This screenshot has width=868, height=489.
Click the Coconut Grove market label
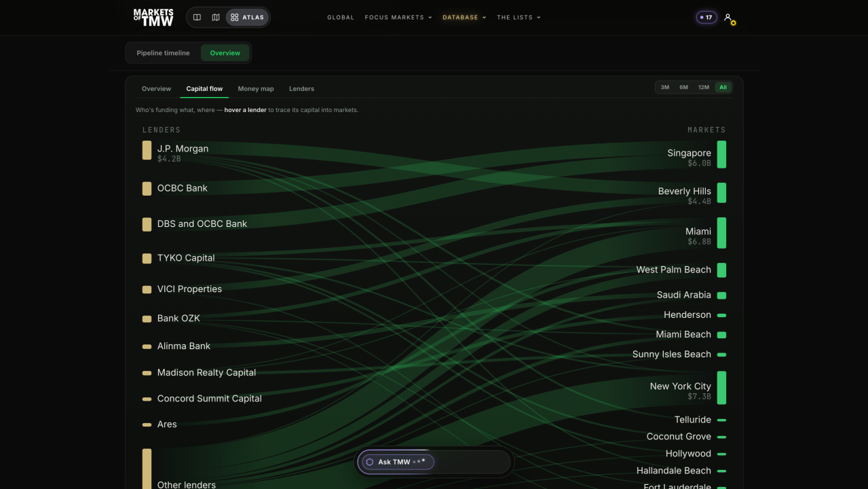679,437
